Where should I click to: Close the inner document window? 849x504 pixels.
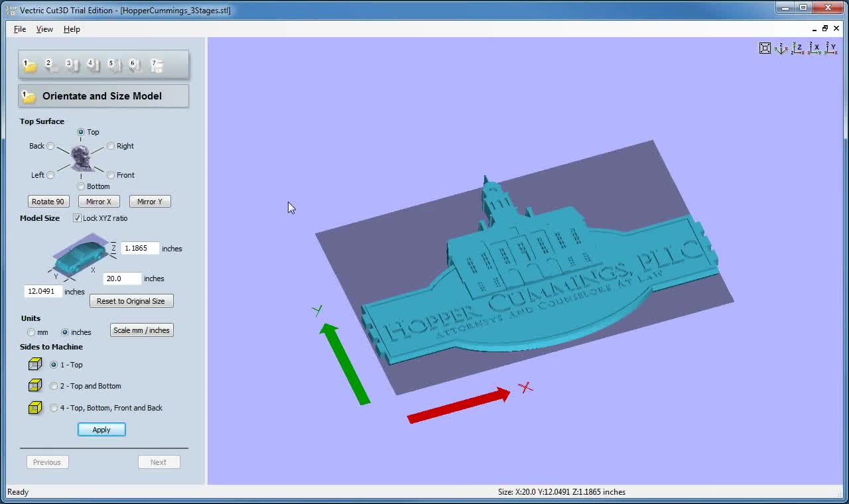836,29
